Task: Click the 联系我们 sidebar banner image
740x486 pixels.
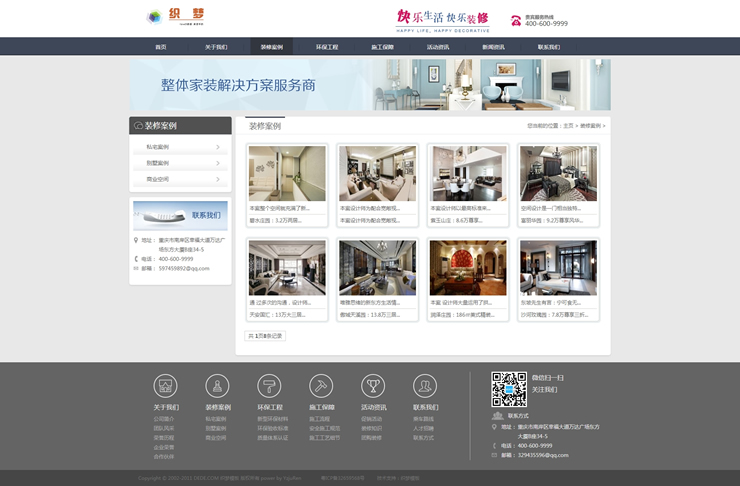Action: point(180,215)
